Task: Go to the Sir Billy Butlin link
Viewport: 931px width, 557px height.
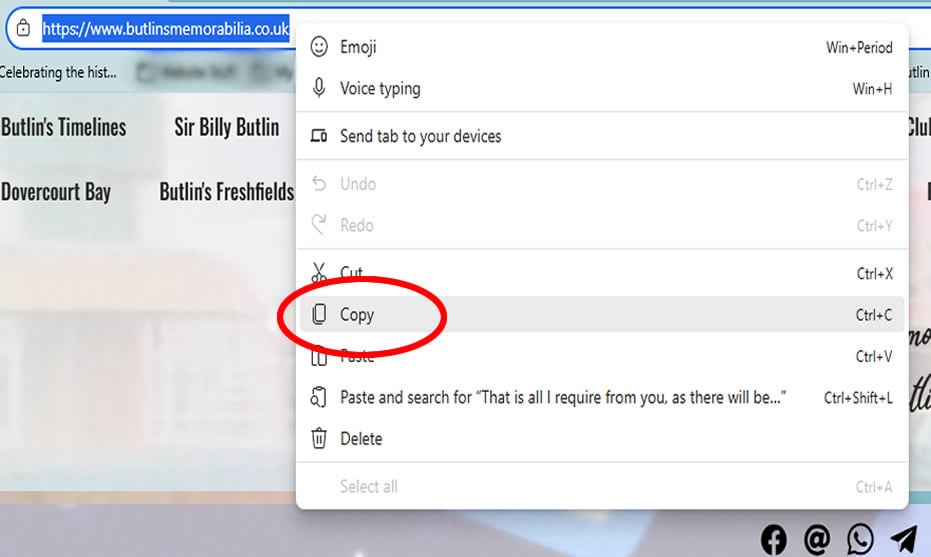Action: pyautogui.click(x=227, y=127)
